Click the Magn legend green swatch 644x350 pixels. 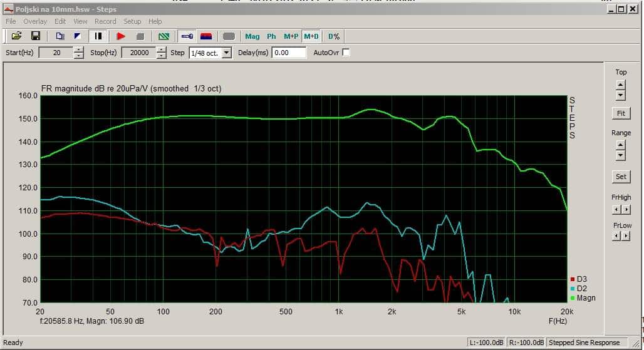[573, 298]
